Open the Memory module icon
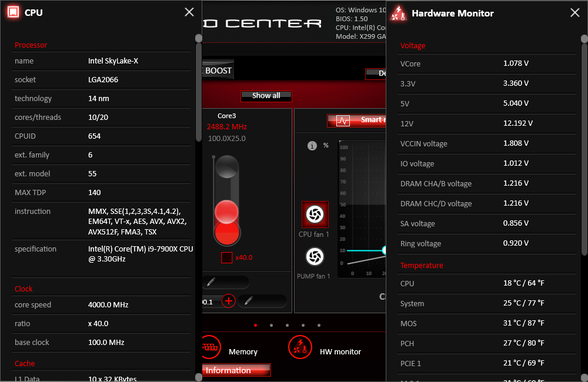Screen dimensions: 588x382 [x=210, y=347]
